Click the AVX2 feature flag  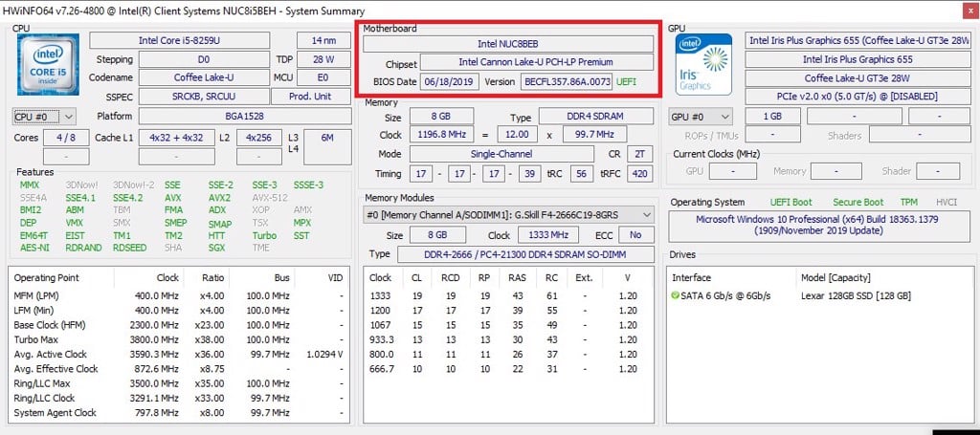219,198
